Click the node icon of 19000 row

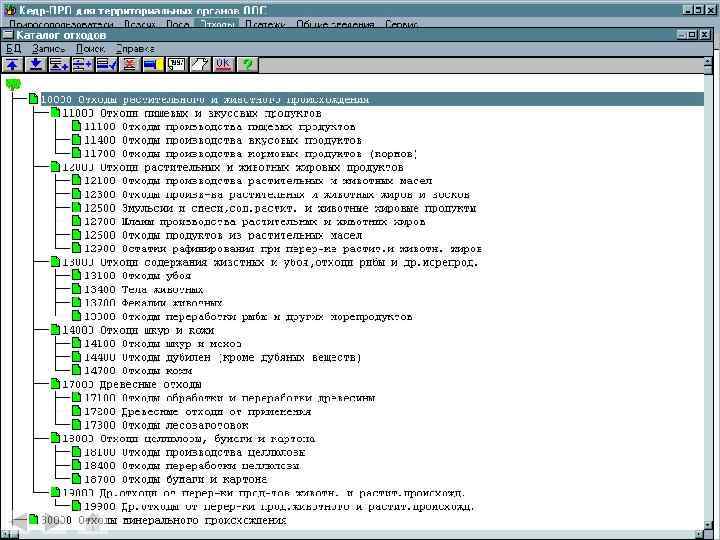tap(55, 492)
